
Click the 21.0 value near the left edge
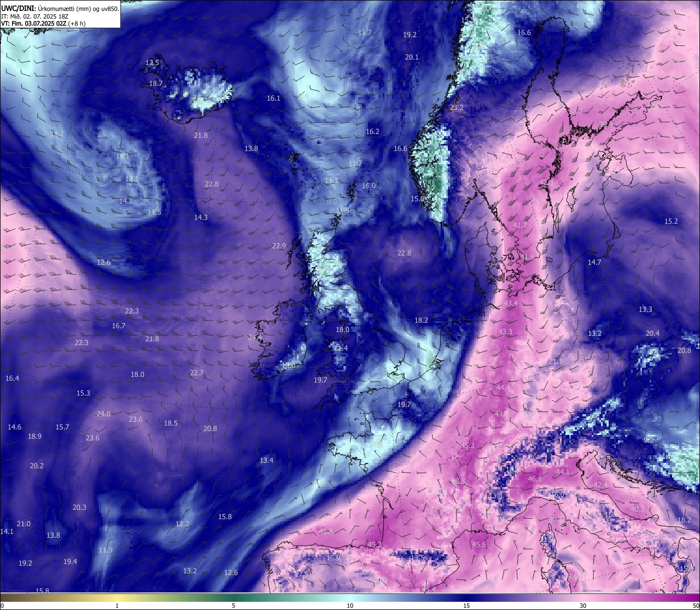pos(24,524)
